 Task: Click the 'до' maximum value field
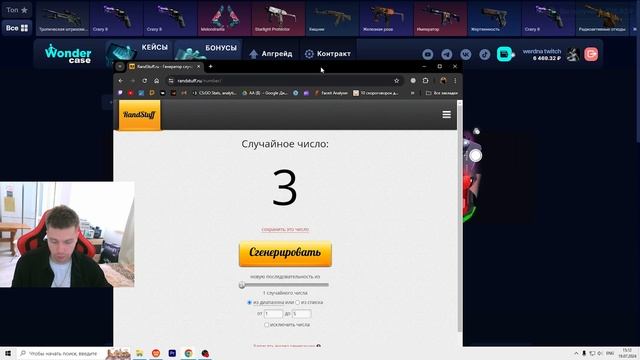coord(302,314)
